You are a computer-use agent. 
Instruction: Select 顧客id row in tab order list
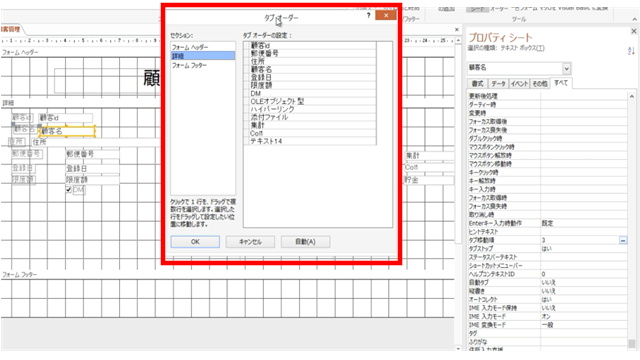pos(310,46)
